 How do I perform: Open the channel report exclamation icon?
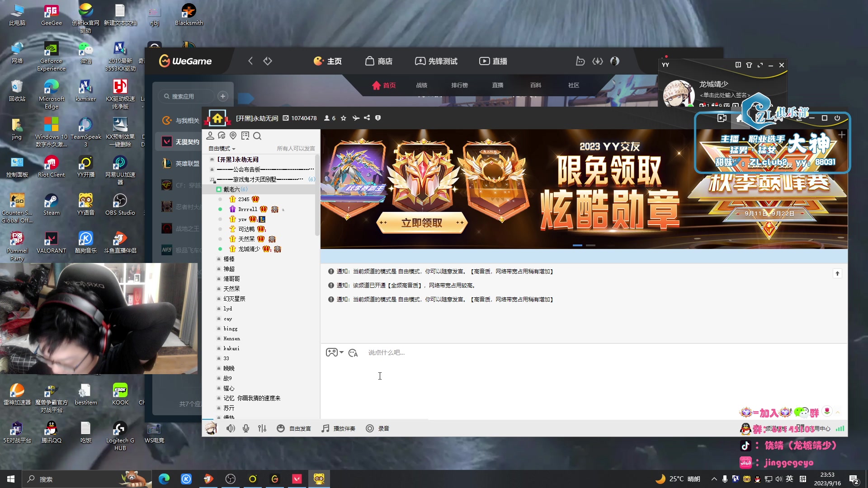(378, 118)
